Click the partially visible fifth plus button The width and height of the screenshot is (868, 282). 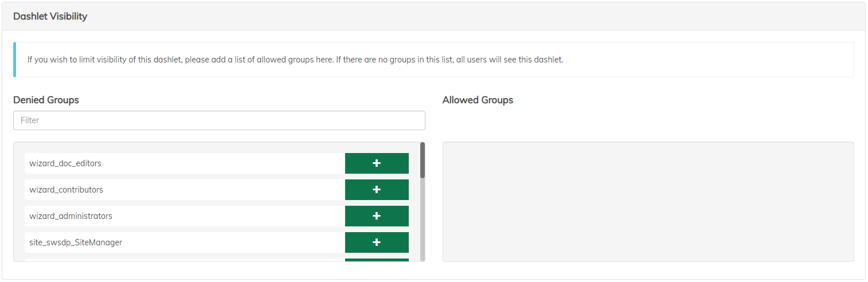pos(377,260)
